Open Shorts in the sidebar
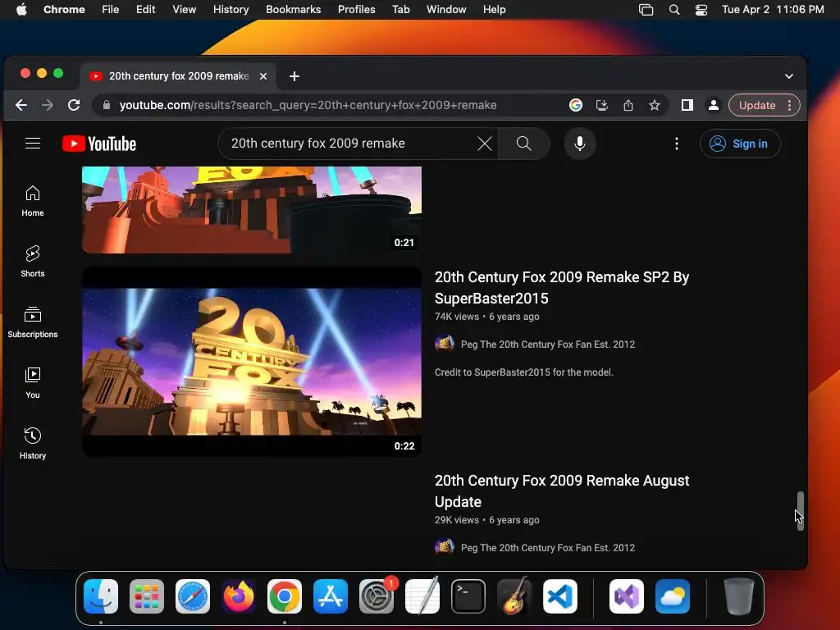 33,262
